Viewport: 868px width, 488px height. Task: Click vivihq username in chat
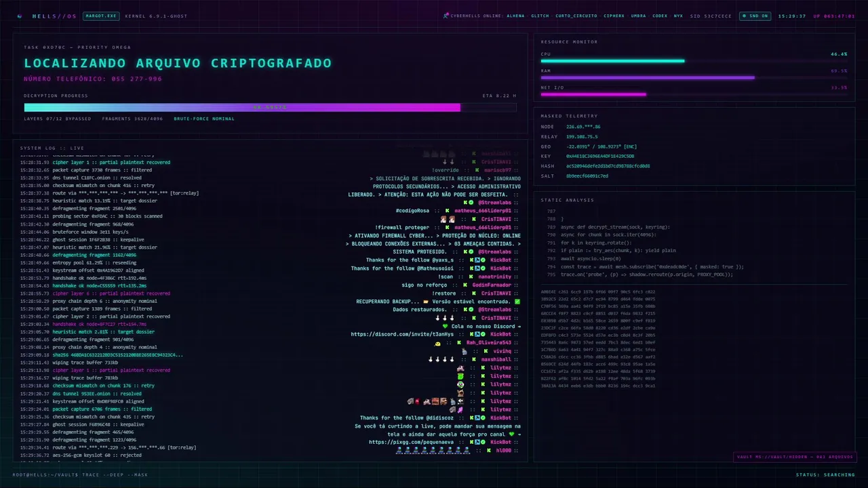coord(502,351)
